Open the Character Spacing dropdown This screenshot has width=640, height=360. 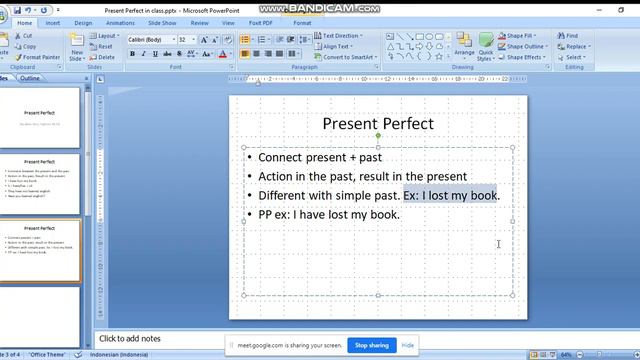(x=192, y=54)
